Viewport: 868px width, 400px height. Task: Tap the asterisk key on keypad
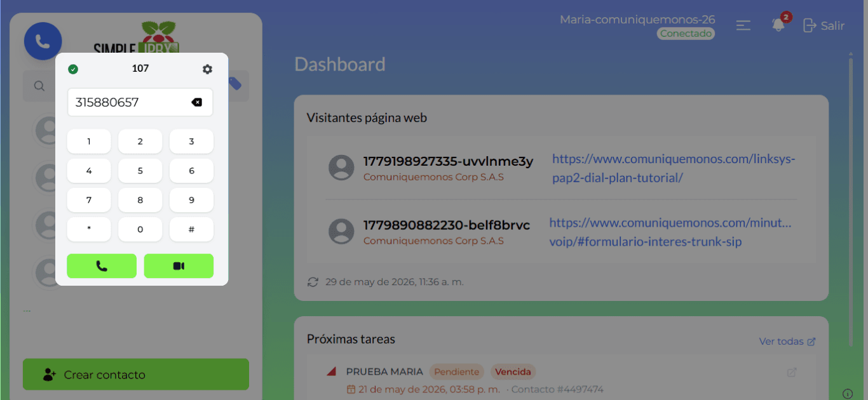pos(89,229)
